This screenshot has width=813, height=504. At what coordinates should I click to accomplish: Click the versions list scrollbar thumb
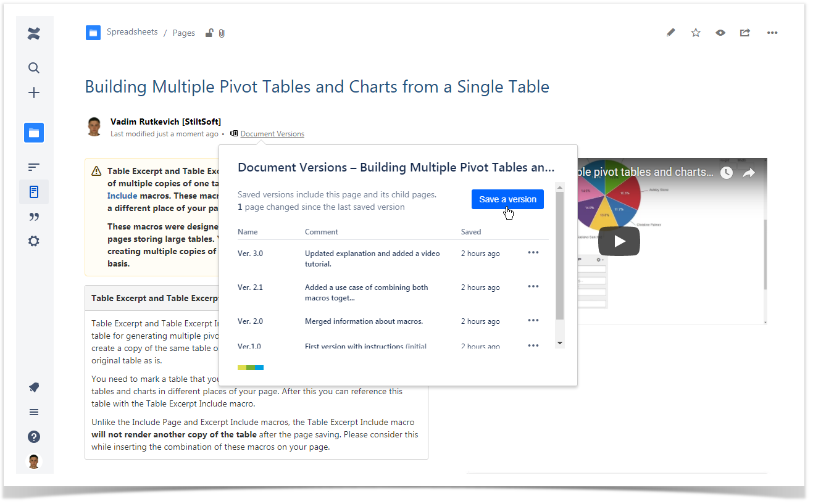coord(560,255)
